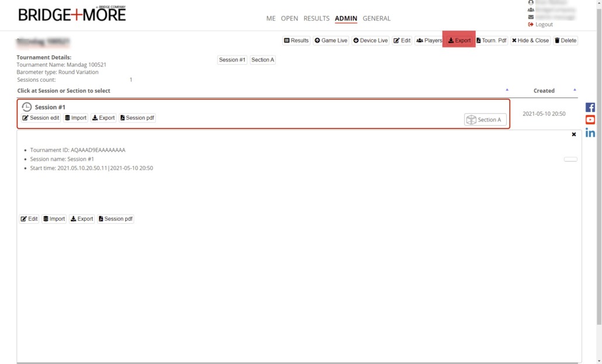The width and height of the screenshot is (602, 364).
Task: Select the Session #1 chip
Action: (232, 60)
